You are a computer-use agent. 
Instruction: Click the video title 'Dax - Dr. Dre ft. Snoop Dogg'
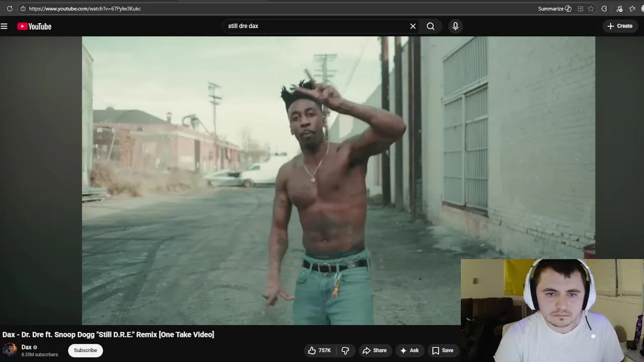(x=108, y=334)
